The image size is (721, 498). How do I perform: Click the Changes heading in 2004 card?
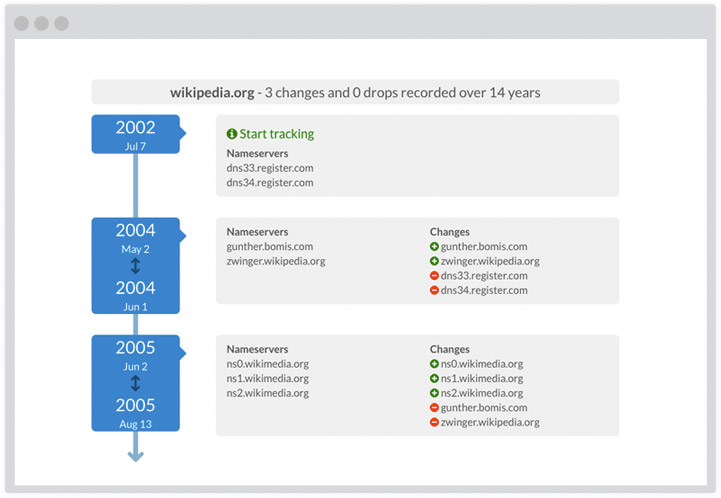click(x=450, y=232)
